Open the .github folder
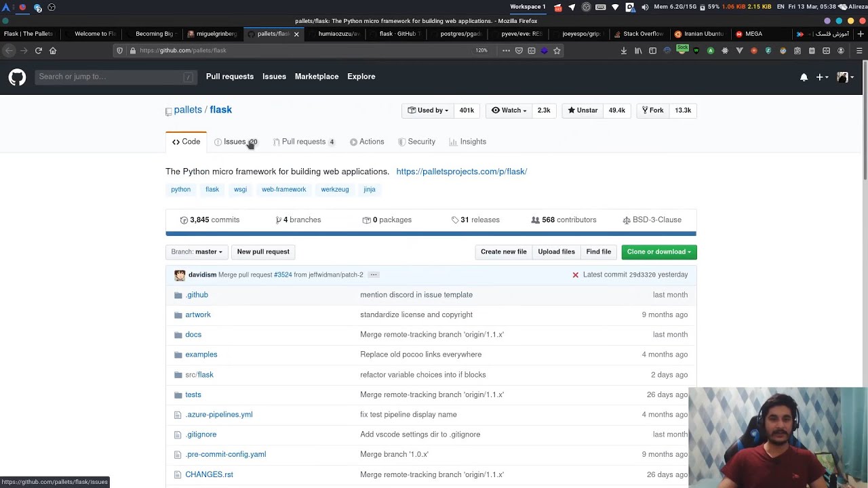This screenshot has width=868, height=488. pos(197,295)
